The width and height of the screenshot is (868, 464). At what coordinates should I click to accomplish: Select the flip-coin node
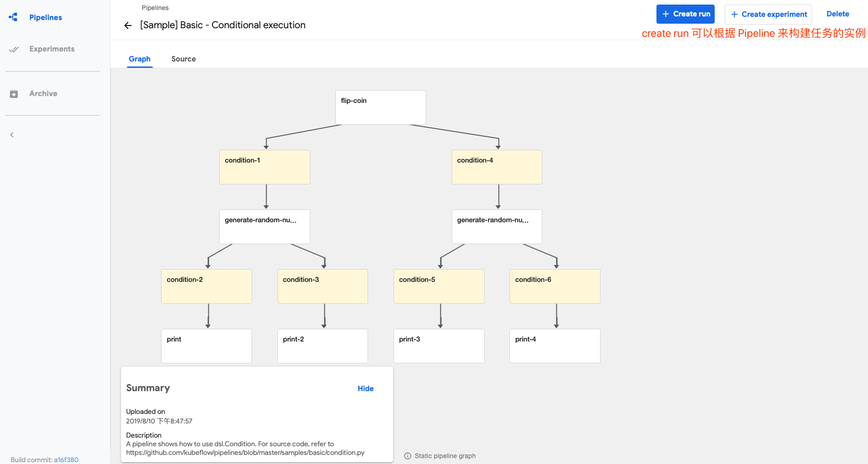(380, 107)
